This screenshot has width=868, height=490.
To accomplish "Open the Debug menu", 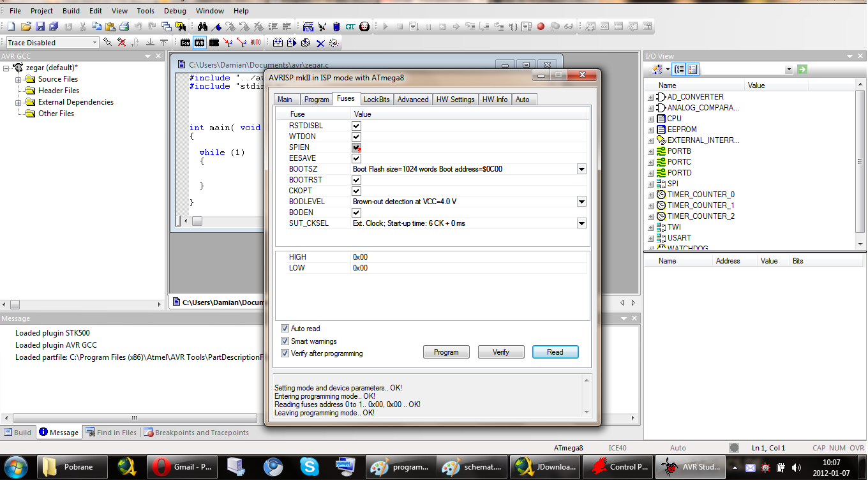I will click(x=175, y=11).
